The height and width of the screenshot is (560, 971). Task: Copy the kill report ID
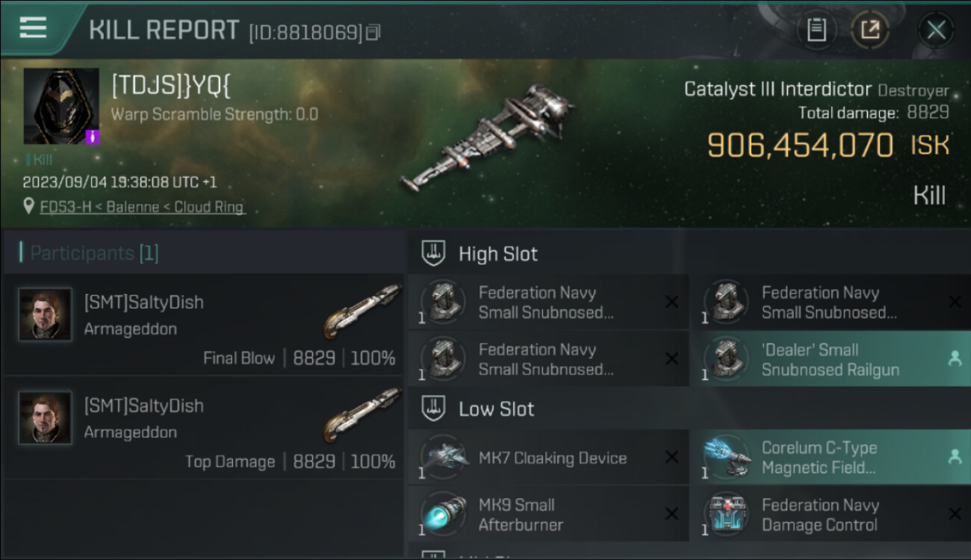[373, 32]
